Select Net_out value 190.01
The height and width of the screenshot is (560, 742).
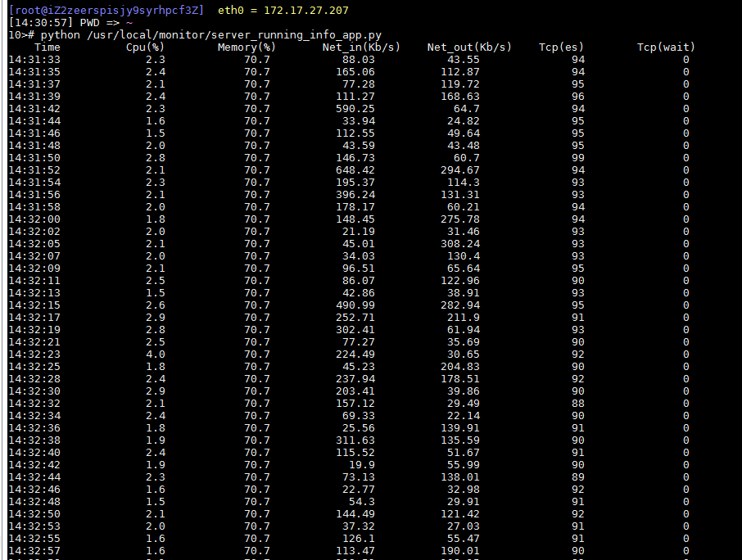tap(460, 552)
